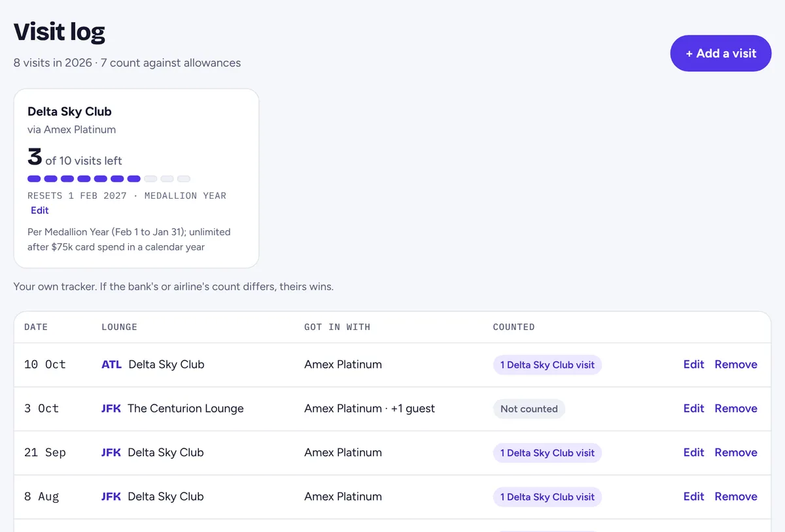
Task: Edit the 10 Oct ATL visit
Action: [693, 365]
